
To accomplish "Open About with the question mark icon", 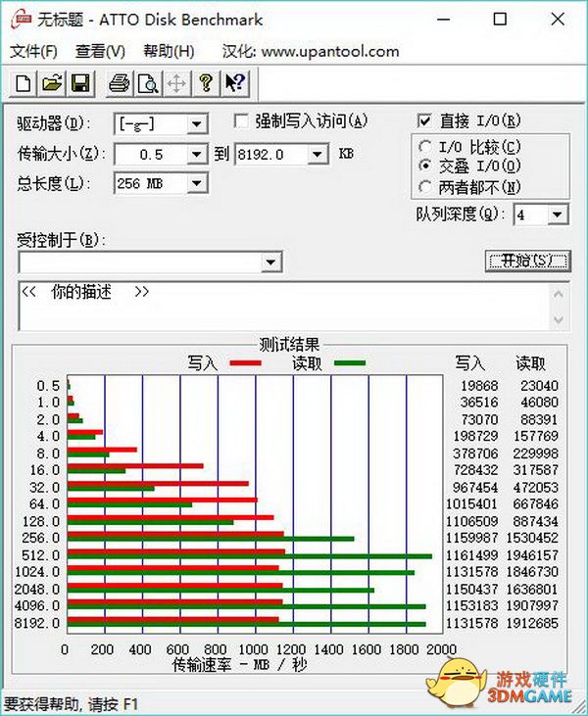I will tap(206, 83).
